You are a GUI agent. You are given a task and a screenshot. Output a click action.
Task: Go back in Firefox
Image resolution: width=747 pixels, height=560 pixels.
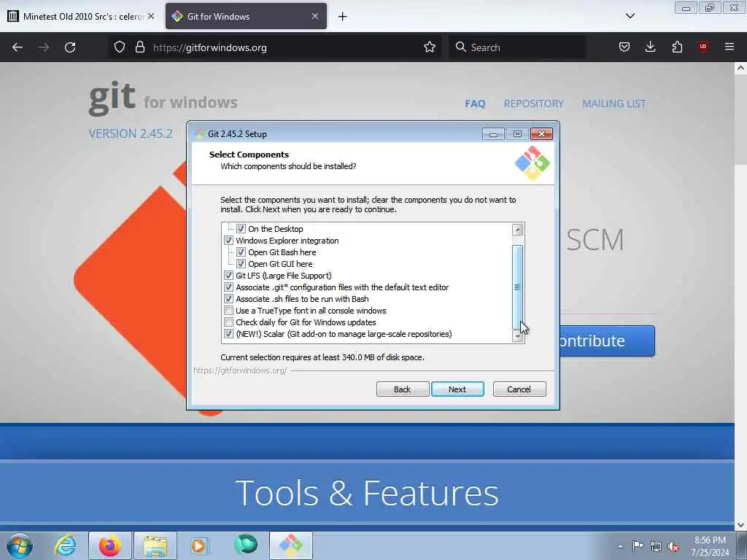pyautogui.click(x=18, y=47)
